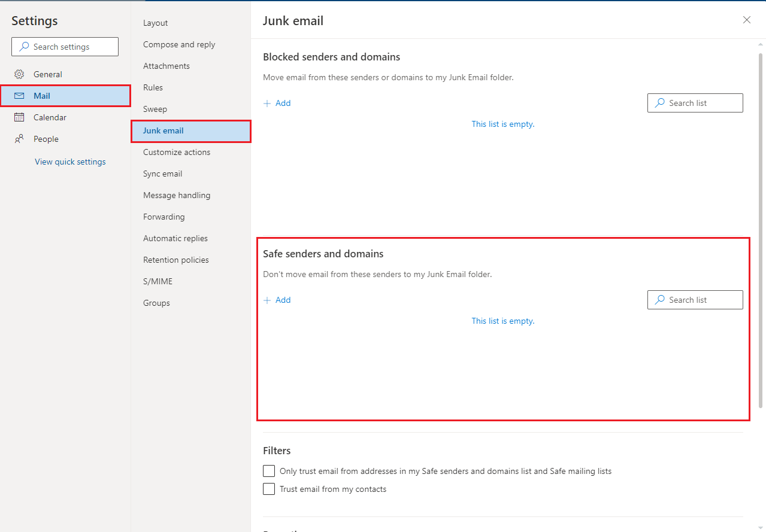
Task: Click the Search settings field
Action: tap(65, 47)
